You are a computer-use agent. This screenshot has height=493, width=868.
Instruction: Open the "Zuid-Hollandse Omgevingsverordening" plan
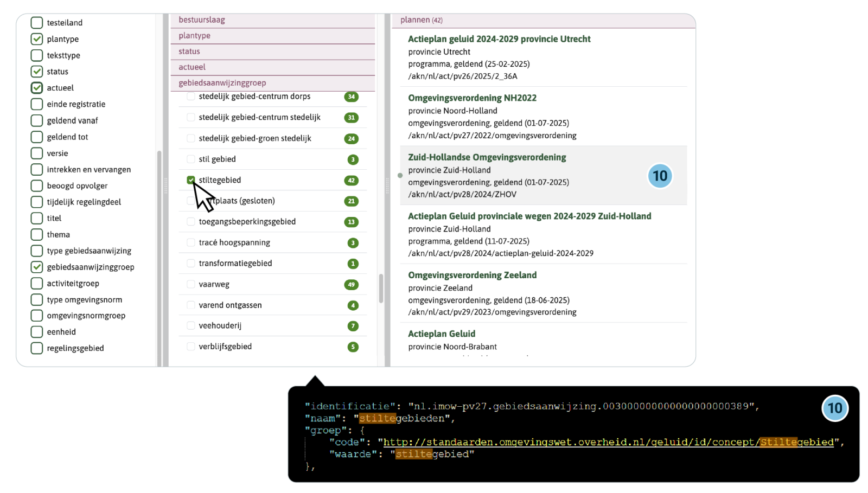(x=488, y=157)
